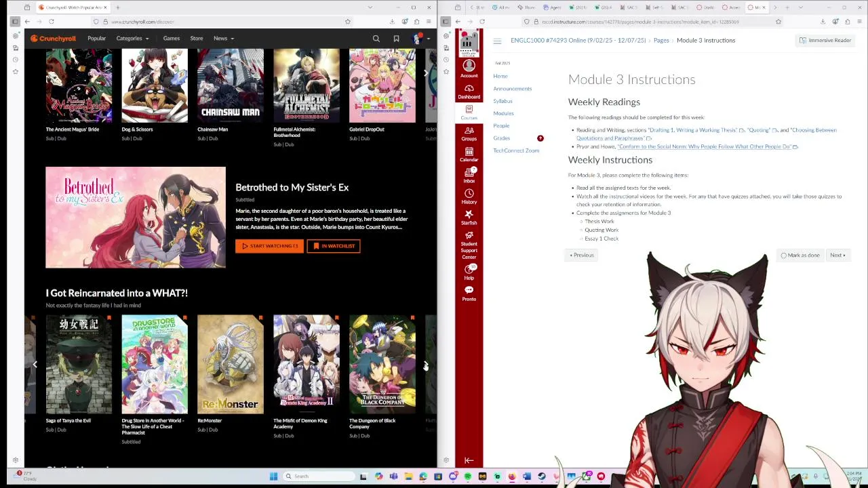This screenshot has height=488, width=868.
Task: Open Canvas History
Action: (469, 197)
